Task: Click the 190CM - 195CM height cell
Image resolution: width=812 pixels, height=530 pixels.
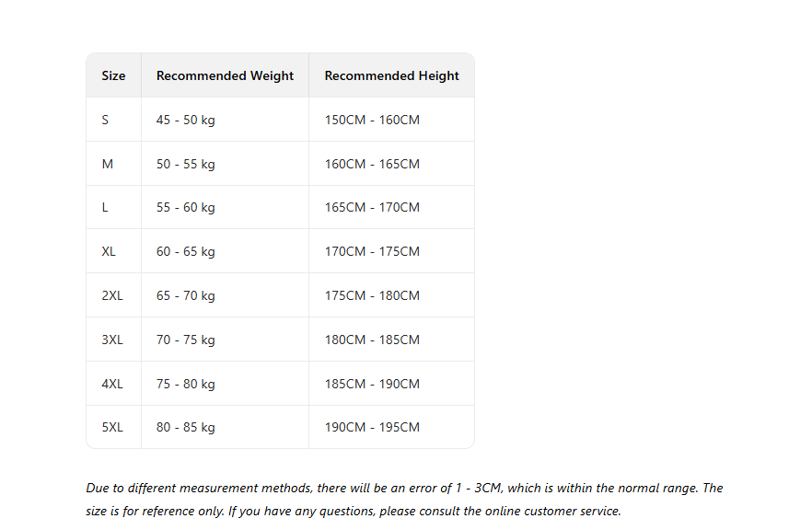Action: click(x=391, y=427)
